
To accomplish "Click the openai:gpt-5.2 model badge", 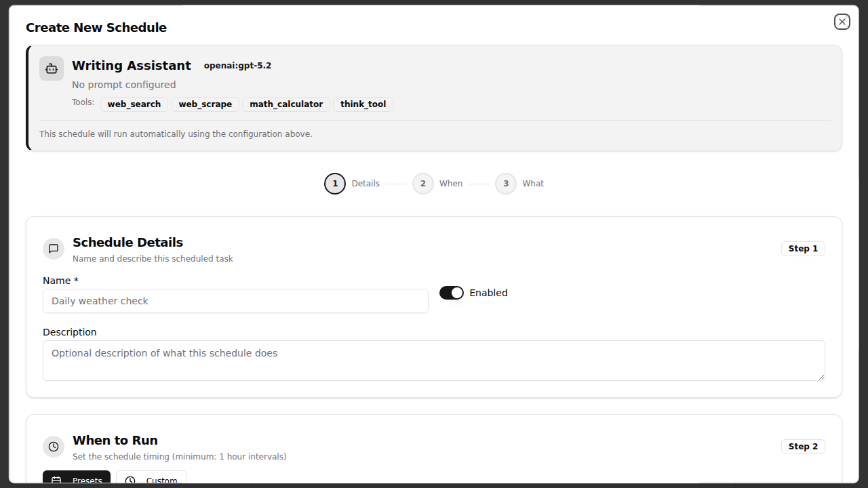I will [x=237, y=66].
